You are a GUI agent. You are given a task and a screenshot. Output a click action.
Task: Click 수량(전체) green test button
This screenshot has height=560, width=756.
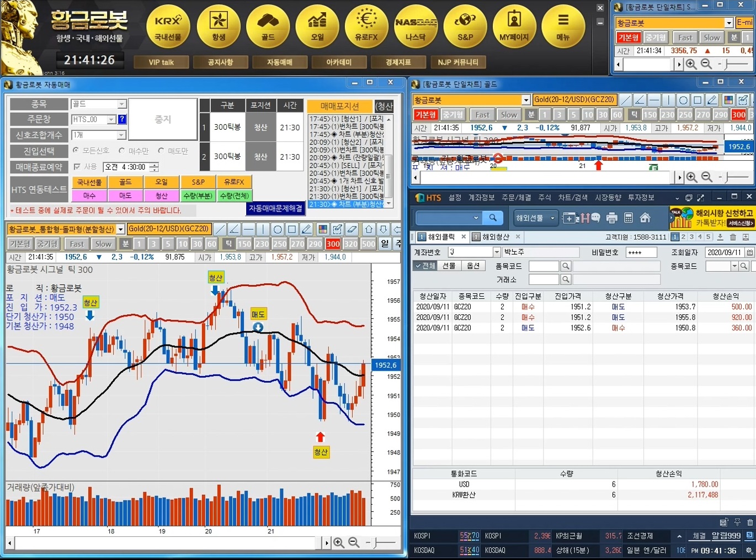[234, 196]
